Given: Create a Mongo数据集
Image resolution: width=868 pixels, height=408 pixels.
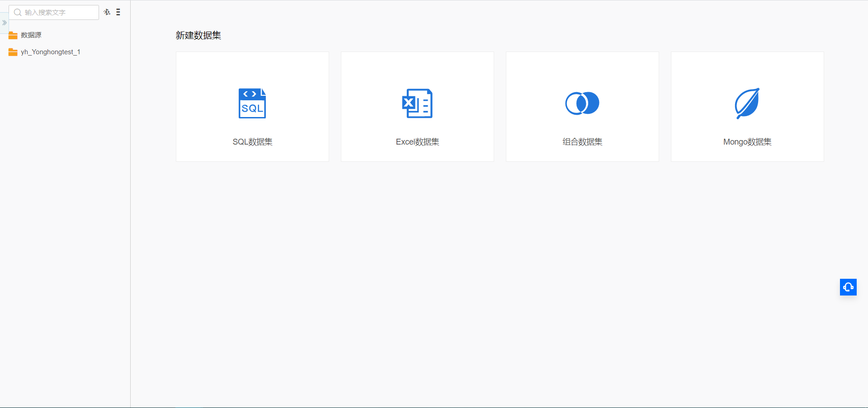Looking at the screenshot, I should pyautogui.click(x=747, y=107).
